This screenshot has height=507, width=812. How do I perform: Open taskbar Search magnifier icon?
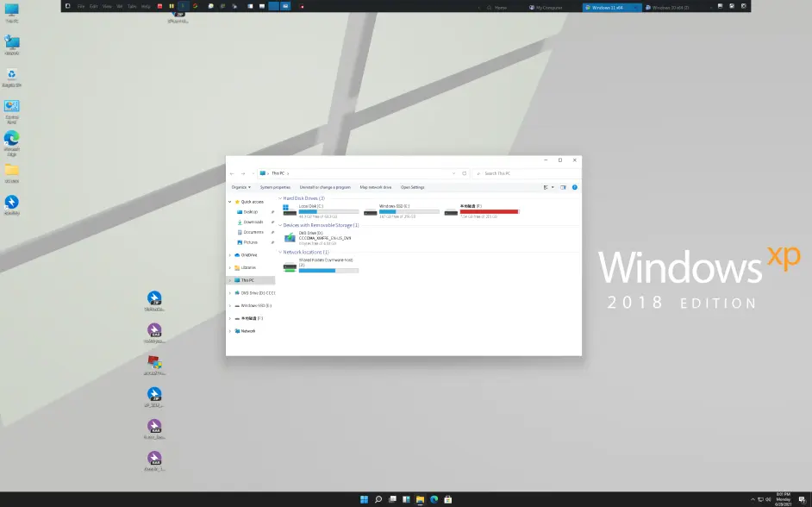pos(378,499)
